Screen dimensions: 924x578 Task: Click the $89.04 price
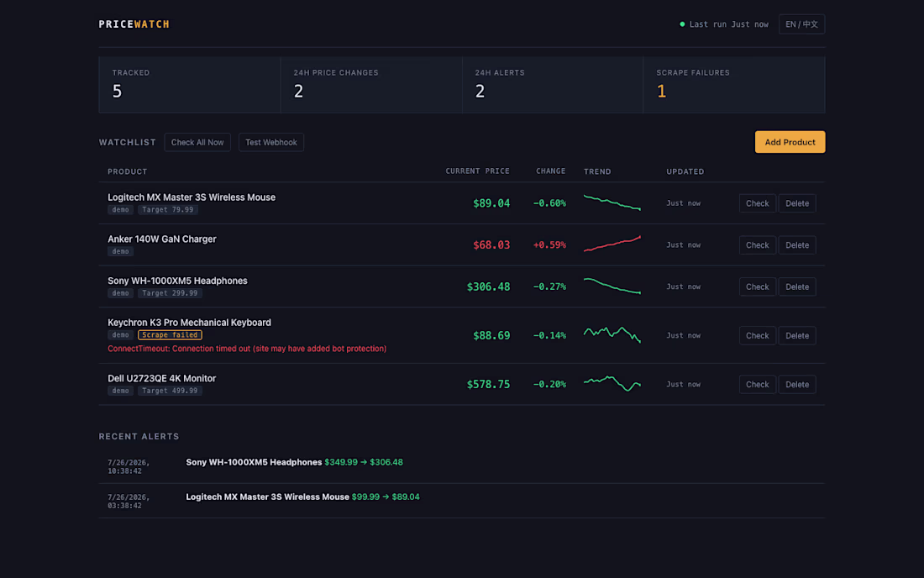491,203
